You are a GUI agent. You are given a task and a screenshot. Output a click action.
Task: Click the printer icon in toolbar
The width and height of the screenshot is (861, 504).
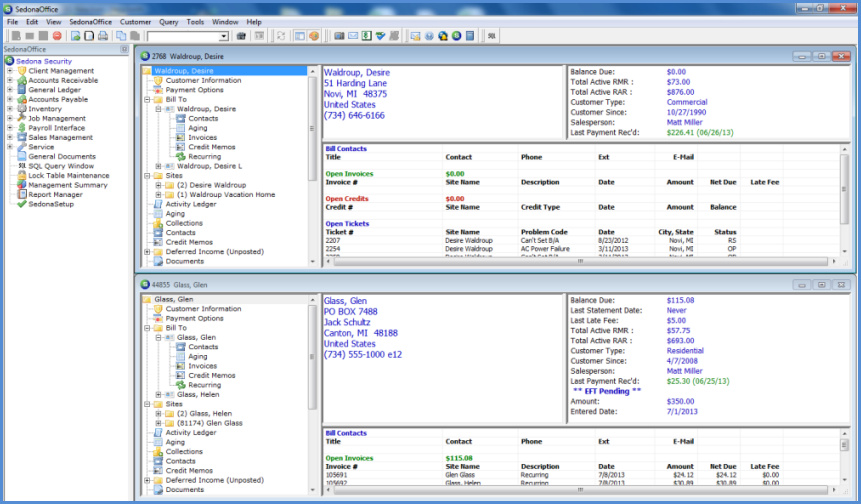[x=103, y=36]
